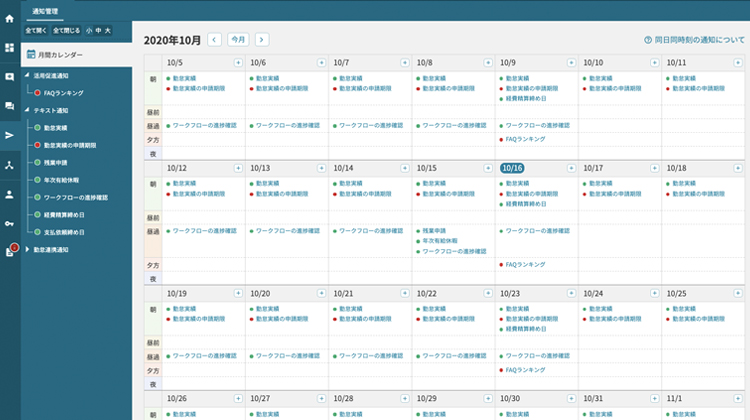Open 経費精算締め日 entry on 10/23
750x420 pixels.
pyautogui.click(x=526, y=329)
